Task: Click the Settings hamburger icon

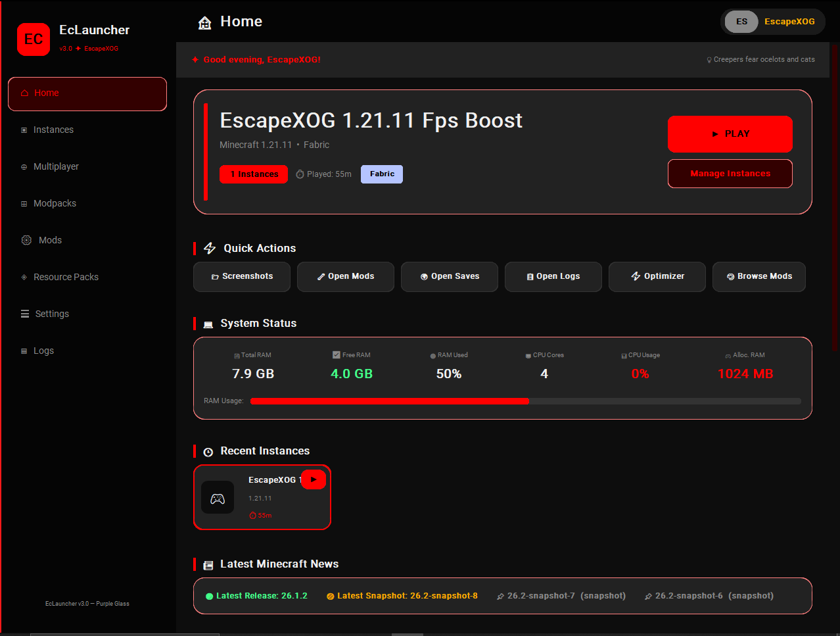Action: [25, 314]
